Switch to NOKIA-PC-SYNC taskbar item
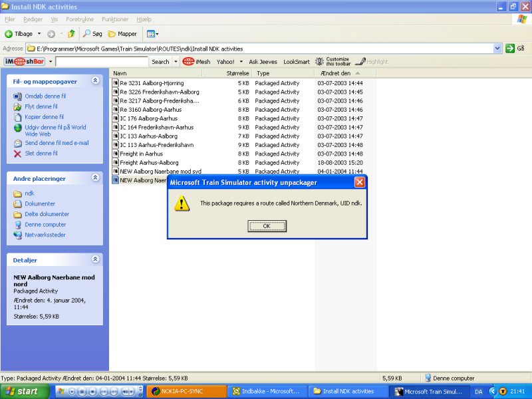The width and height of the screenshot is (532, 399). pyautogui.click(x=187, y=391)
